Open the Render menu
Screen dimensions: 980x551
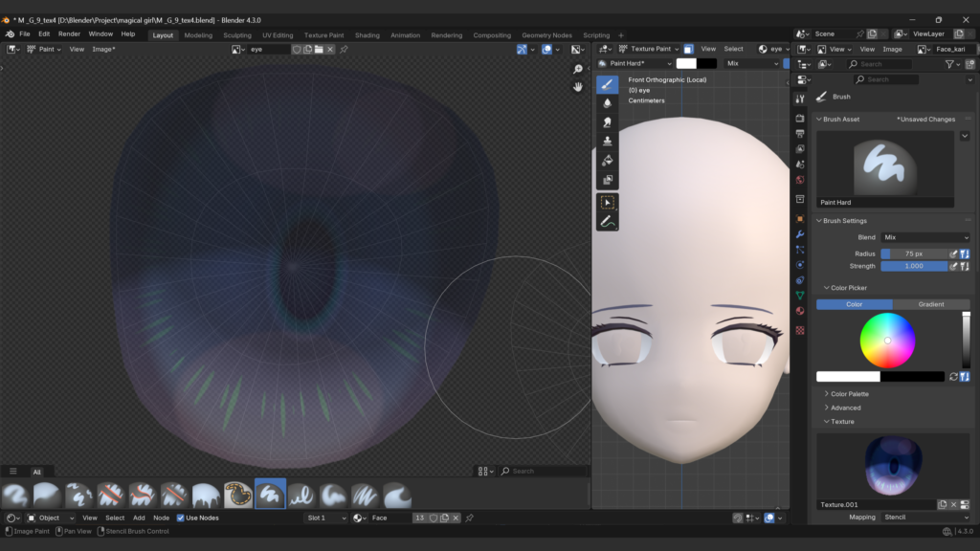69,33
